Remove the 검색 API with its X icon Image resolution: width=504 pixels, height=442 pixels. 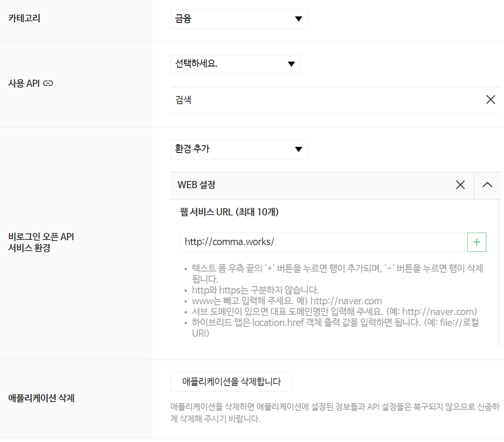coord(490,100)
